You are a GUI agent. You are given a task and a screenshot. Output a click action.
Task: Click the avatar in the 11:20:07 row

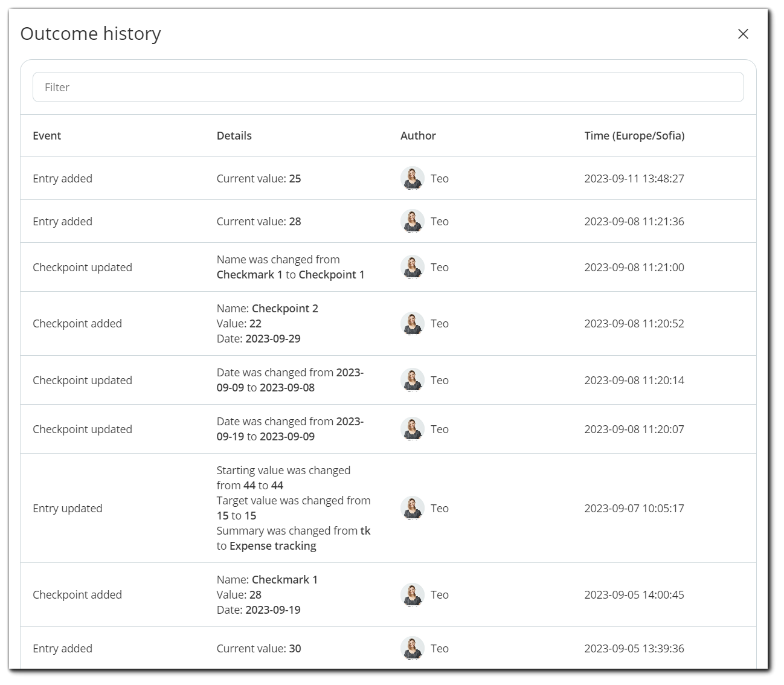click(413, 429)
